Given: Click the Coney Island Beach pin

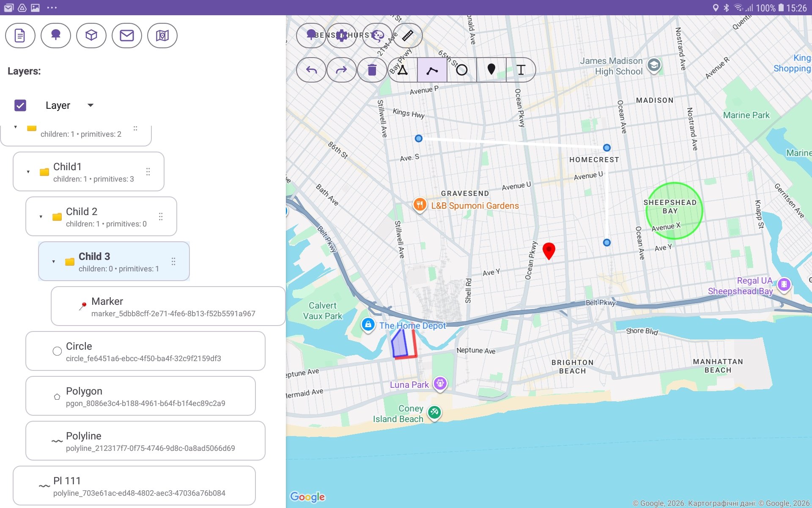Looking at the screenshot, I should click(x=434, y=412).
